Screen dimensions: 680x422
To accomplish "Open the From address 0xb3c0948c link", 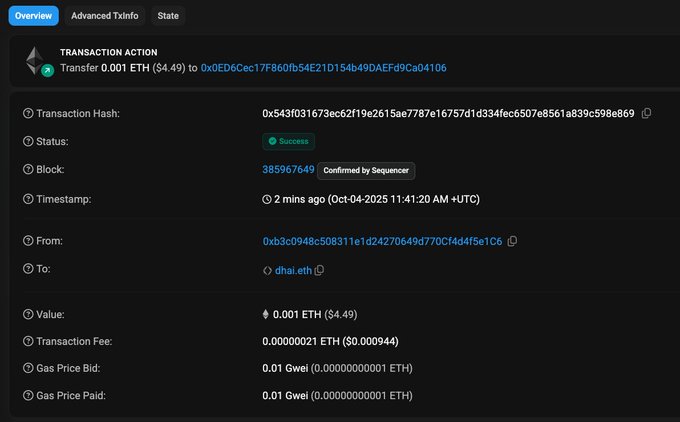I will [x=382, y=242].
